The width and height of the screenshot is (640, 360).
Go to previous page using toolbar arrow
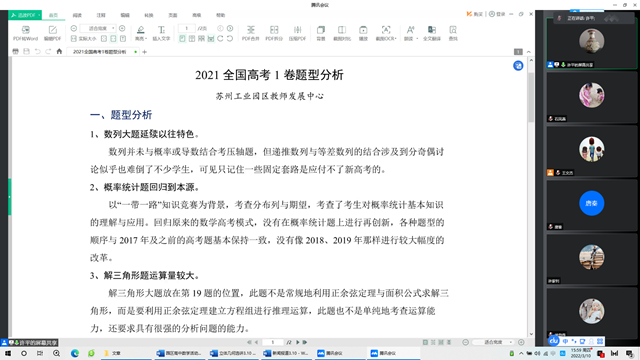[220, 29]
